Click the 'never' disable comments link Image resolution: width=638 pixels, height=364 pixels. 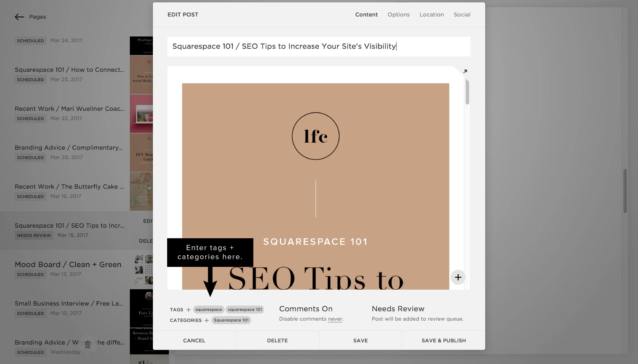(x=335, y=319)
